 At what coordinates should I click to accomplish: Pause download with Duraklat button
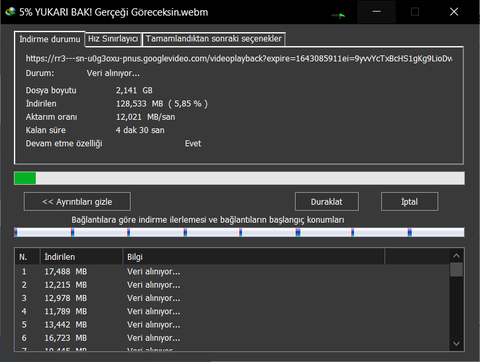click(x=327, y=202)
